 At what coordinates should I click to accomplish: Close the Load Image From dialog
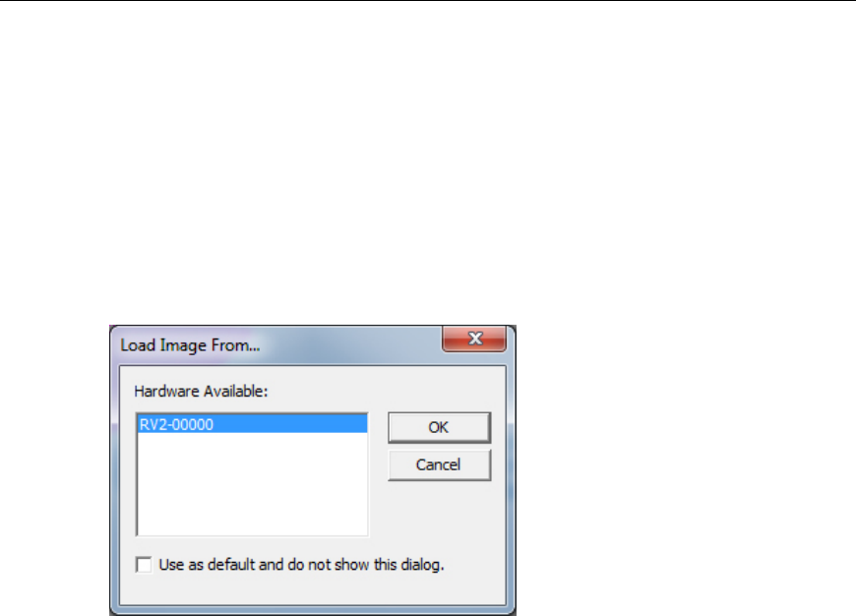click(x=475, y=339)
